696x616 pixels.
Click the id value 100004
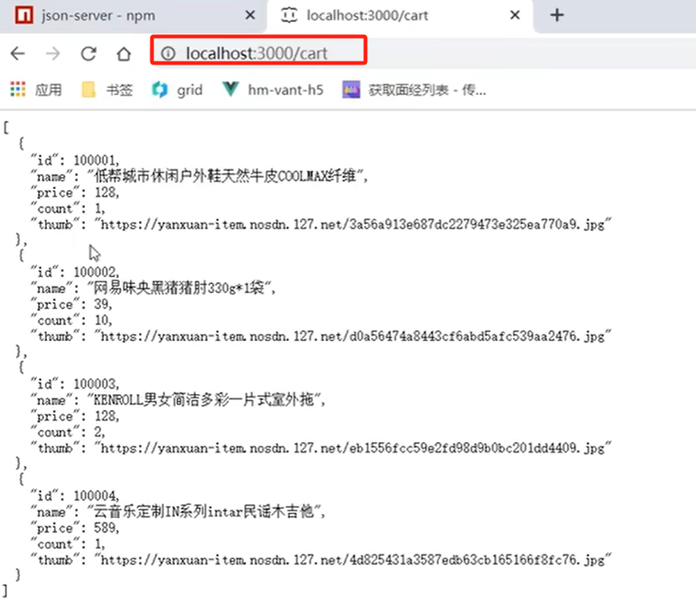(94, 496)
